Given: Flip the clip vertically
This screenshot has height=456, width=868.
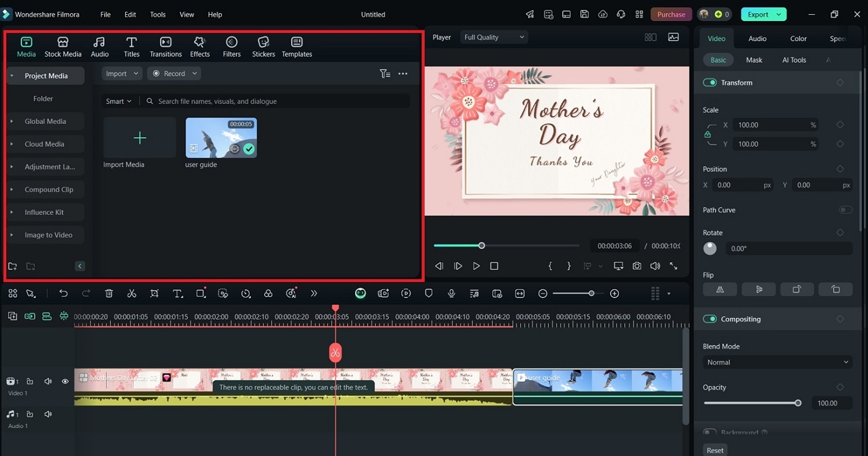Looking at the screenshot, I should [759, 289].
